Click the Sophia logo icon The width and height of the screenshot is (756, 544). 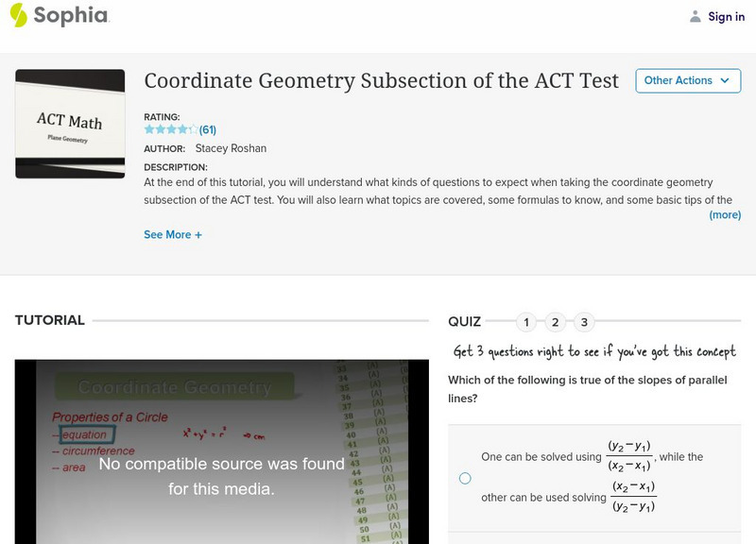(18, 16)
